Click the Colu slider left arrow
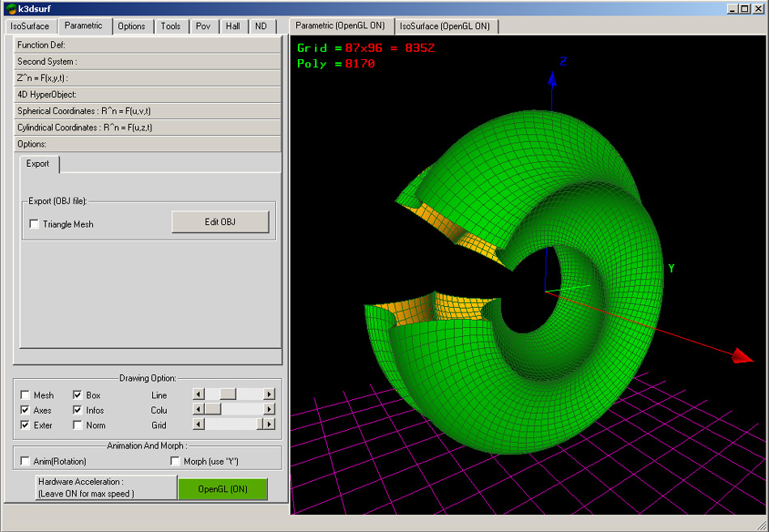The height and width of the screenshot is (532, 769). click(x=198, y=409)
